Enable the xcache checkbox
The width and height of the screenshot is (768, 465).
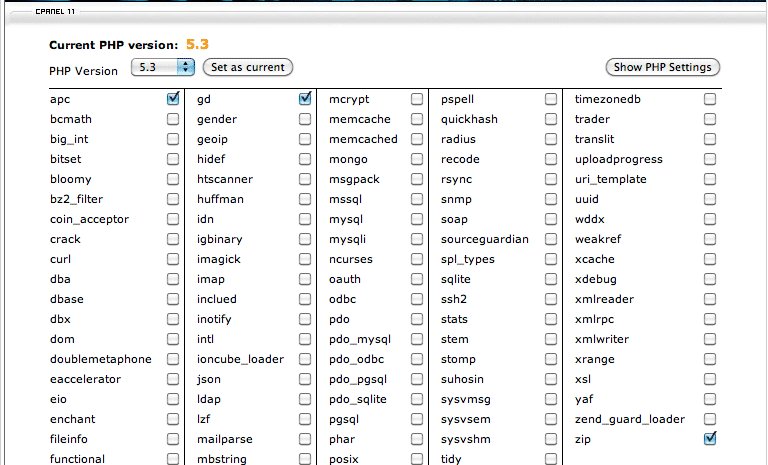(710, 259)
